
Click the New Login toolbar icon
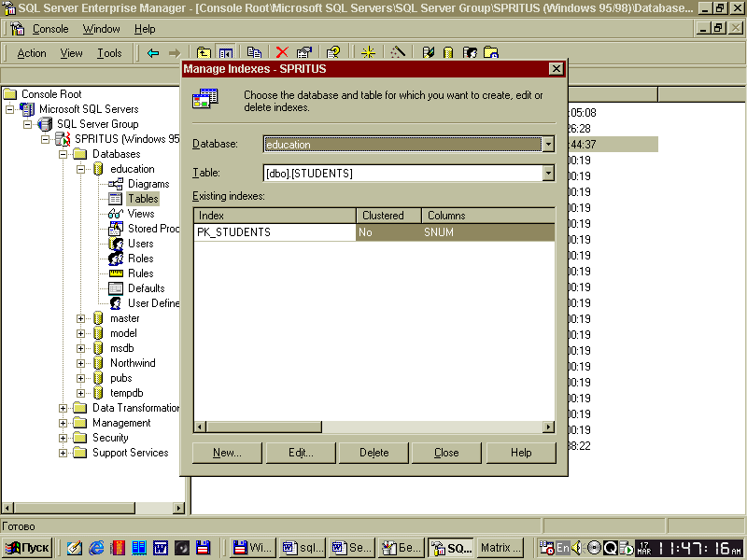pyautogui.click(x=470, y=53)
